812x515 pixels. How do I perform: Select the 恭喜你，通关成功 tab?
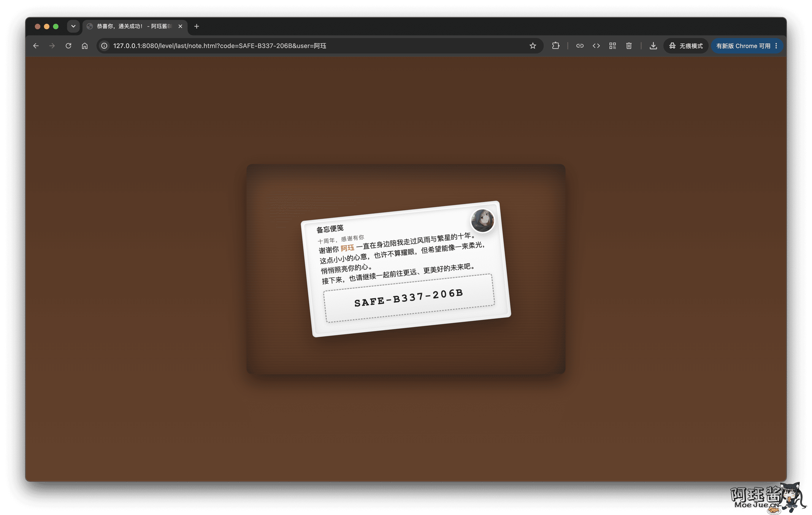pyautogui.click(x=134, y=26)
